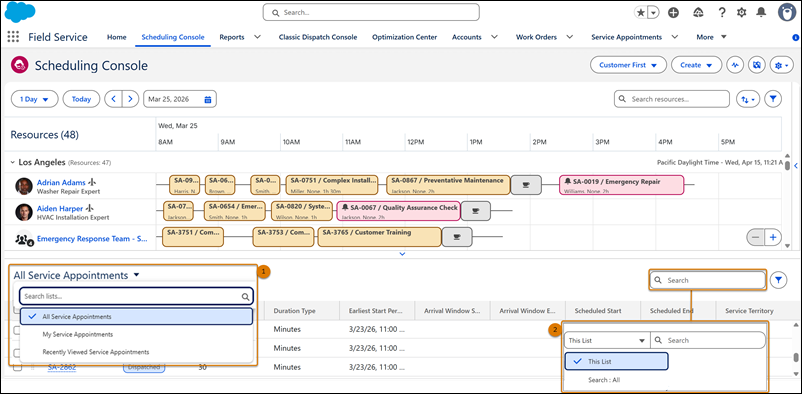Click the Emergency Response Team break block

pyautogui.click(x=457, y=237)
